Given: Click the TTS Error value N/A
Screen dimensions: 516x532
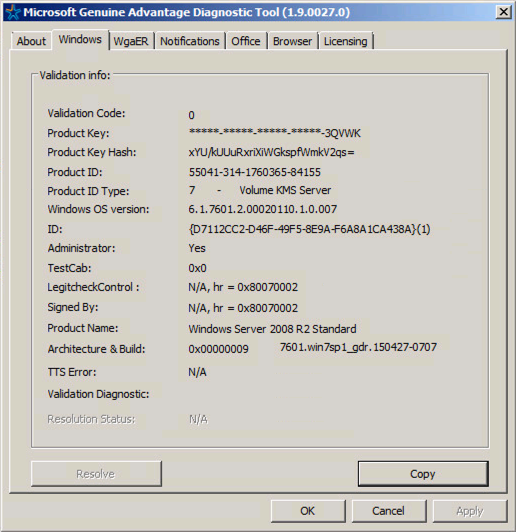Looking at the screenshot, I should (x=197, y=372).
